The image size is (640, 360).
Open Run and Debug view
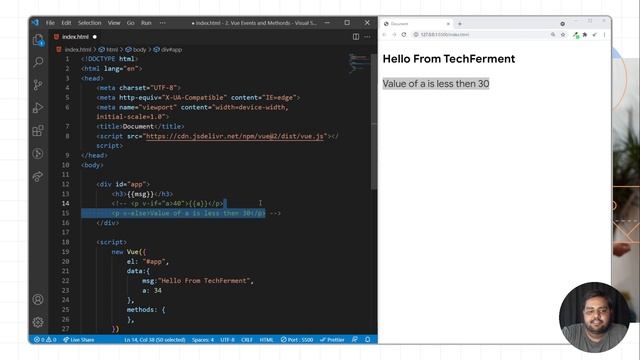tap(38, 108)
